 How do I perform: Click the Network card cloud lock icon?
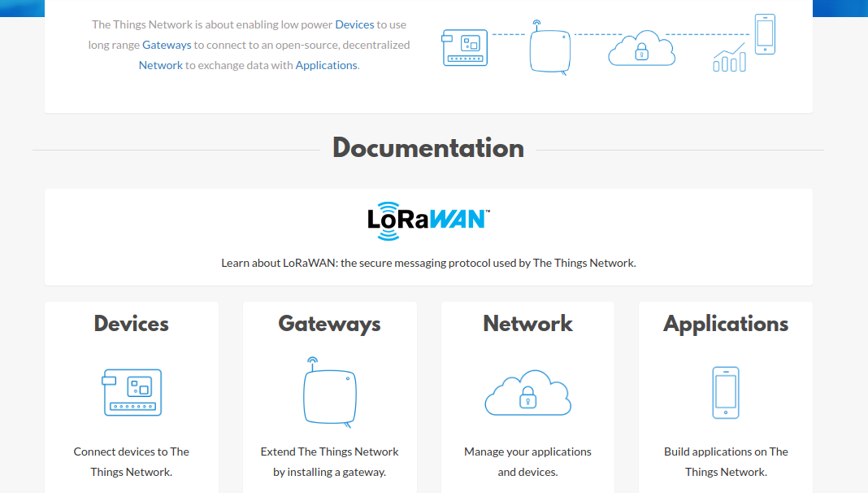528,393
